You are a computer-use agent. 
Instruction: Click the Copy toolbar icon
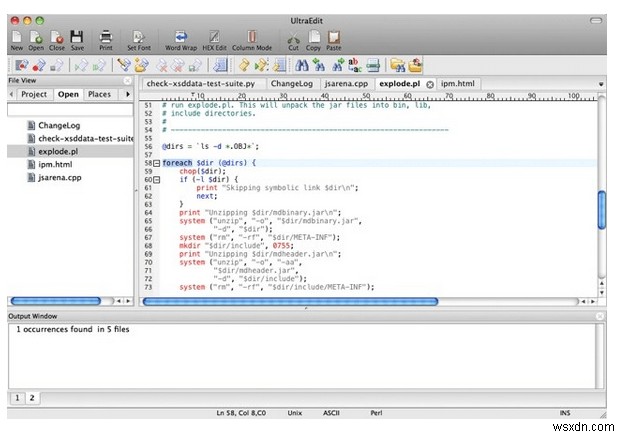(314, 37)
